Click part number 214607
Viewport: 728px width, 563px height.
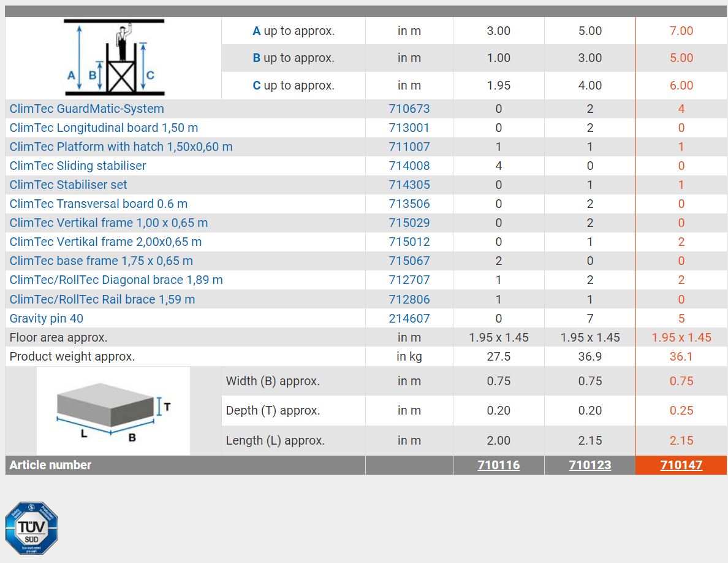[x=409, y=319]
